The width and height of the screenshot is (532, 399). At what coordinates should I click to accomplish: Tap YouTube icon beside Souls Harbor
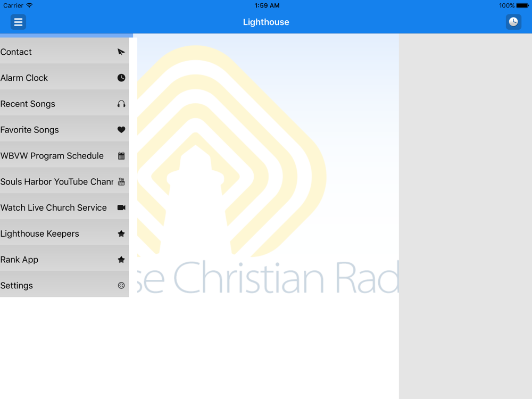tap(121, 181)
